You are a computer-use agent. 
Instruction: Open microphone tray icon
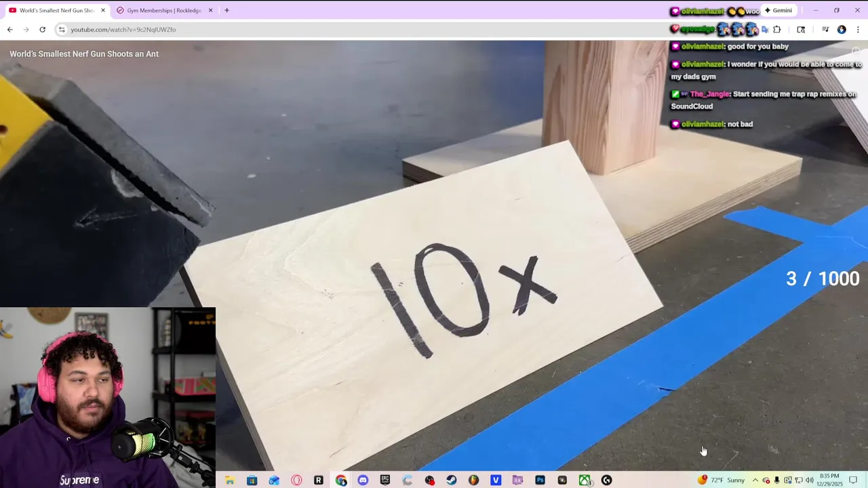coord(777,480)
